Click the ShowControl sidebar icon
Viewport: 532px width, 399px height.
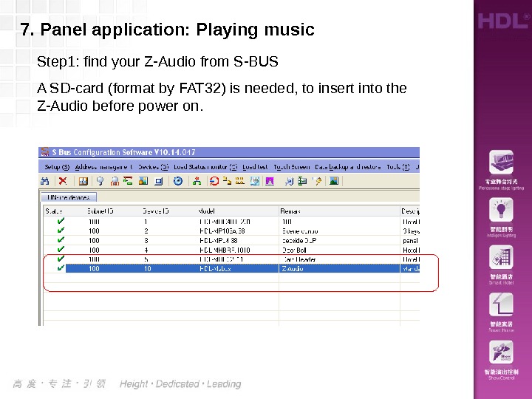501,352
